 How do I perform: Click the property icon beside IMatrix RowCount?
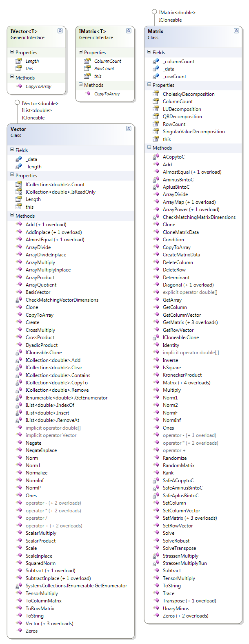coord(87,68)
